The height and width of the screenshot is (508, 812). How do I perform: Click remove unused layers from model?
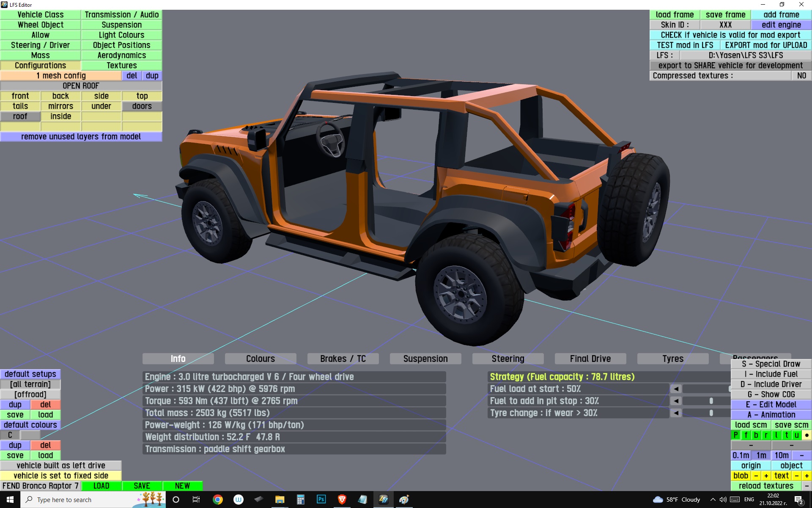pyautogui.click(x=81, y=137)
